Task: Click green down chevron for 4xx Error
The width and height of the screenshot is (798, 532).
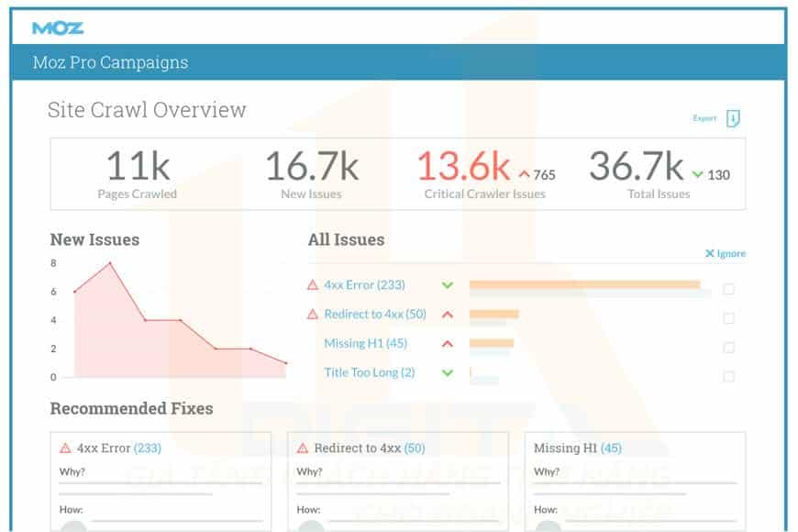Action: [448, 285]
